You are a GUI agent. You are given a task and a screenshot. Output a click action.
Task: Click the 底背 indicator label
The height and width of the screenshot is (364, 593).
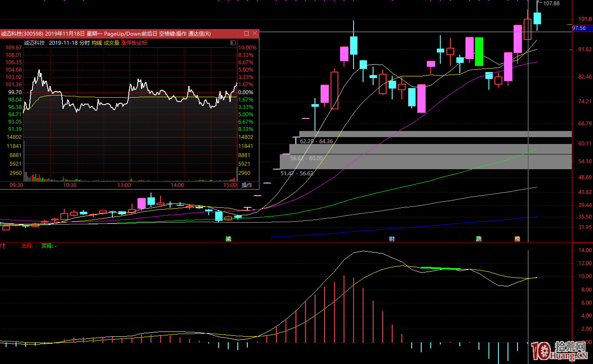pyautogui.click(x=27, y=246)
